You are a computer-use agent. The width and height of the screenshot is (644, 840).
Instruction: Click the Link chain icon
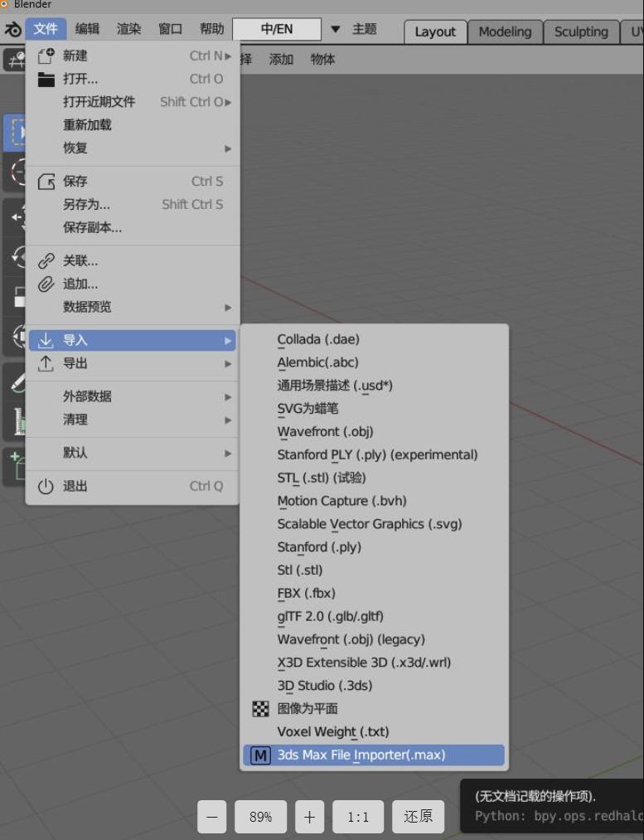point(46,260)
